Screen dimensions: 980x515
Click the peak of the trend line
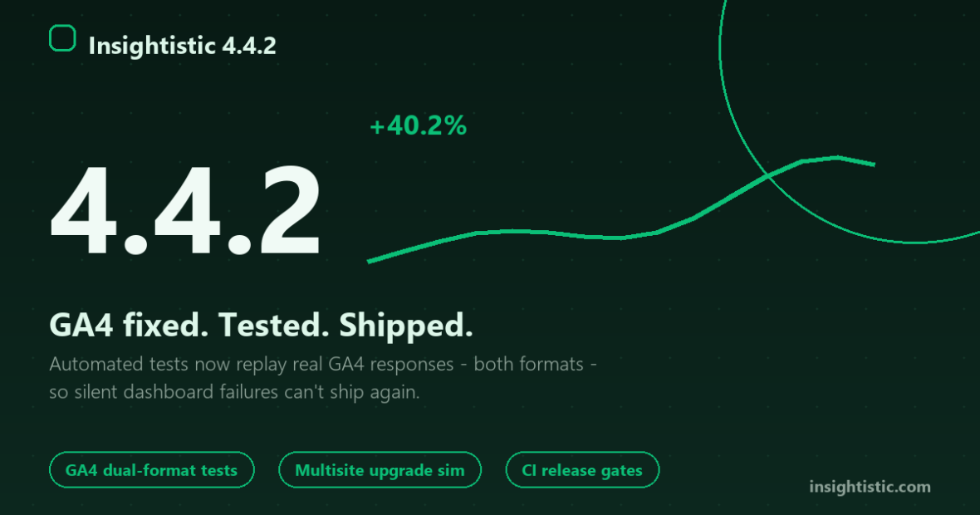837,158
